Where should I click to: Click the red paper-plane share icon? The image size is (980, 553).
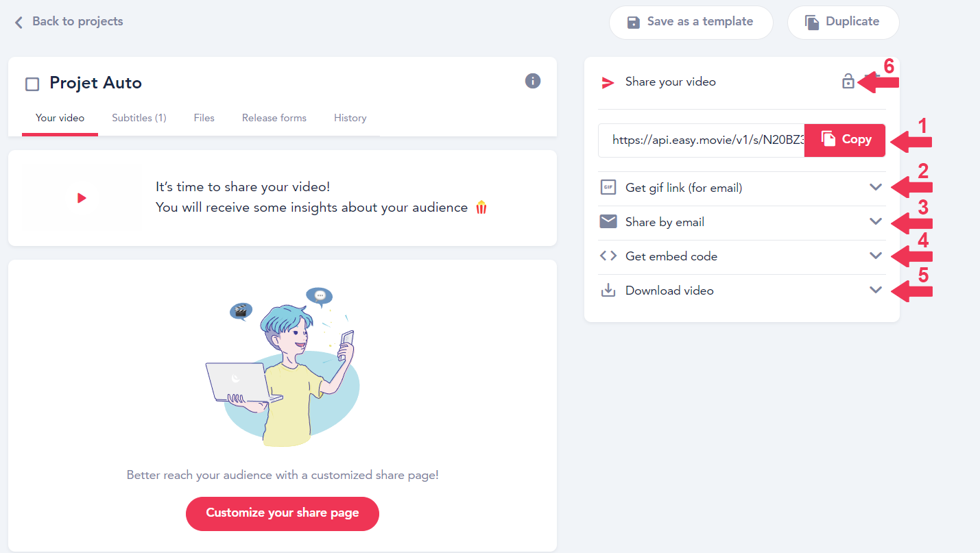[x=608, y=82]
